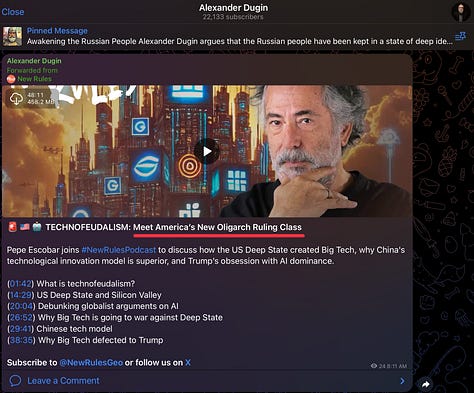
Task: Click 'US Deep State and Silicon Valley'
Action: point(99,295)
